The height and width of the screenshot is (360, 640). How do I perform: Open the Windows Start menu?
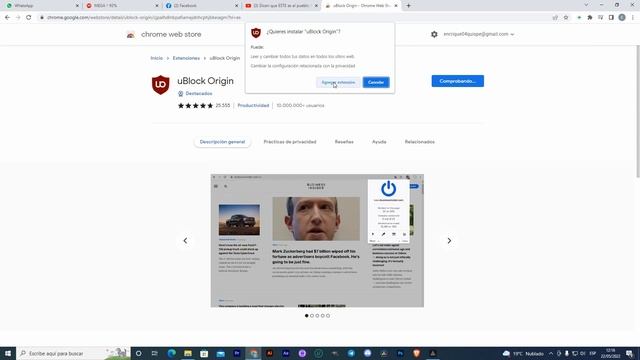(x=8, y=353)
